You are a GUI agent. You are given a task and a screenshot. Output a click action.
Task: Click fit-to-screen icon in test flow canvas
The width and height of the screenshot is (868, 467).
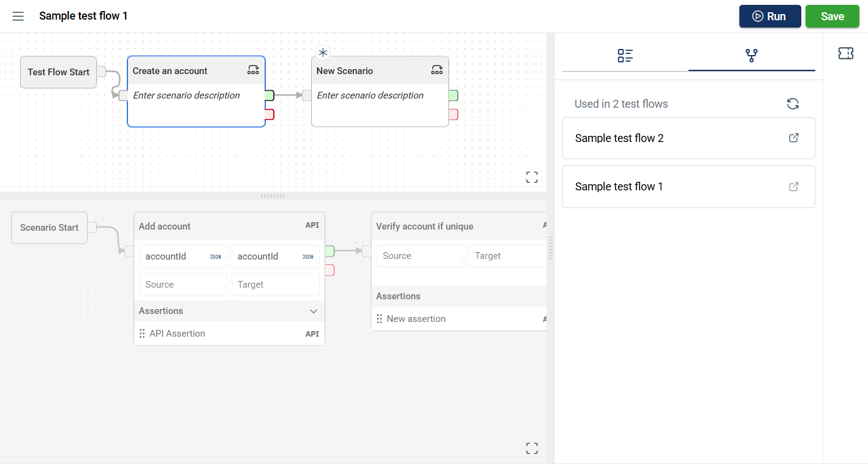click(532, 177)
